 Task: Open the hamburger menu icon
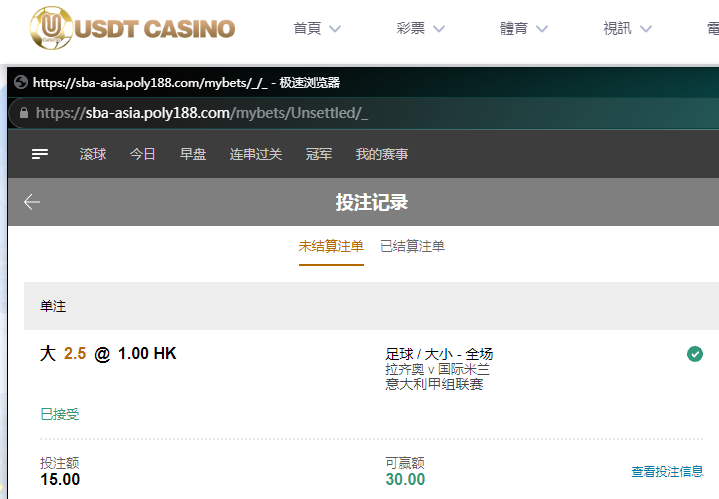point(40,154)
